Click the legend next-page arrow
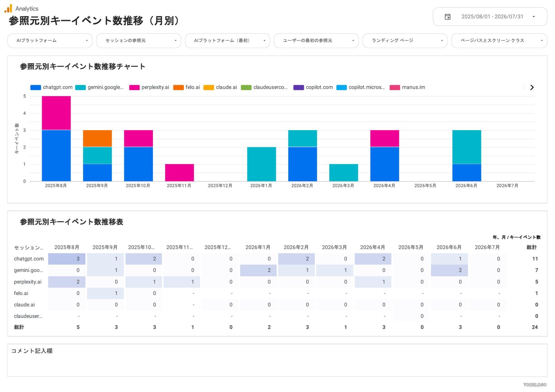Image resolution: width=555 pixels, height=392 pixels. click(x=532, y=87)
